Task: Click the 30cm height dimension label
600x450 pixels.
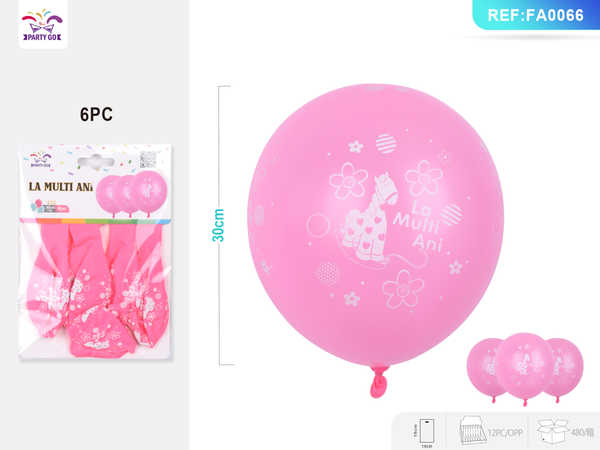Action: click(218, 225)
